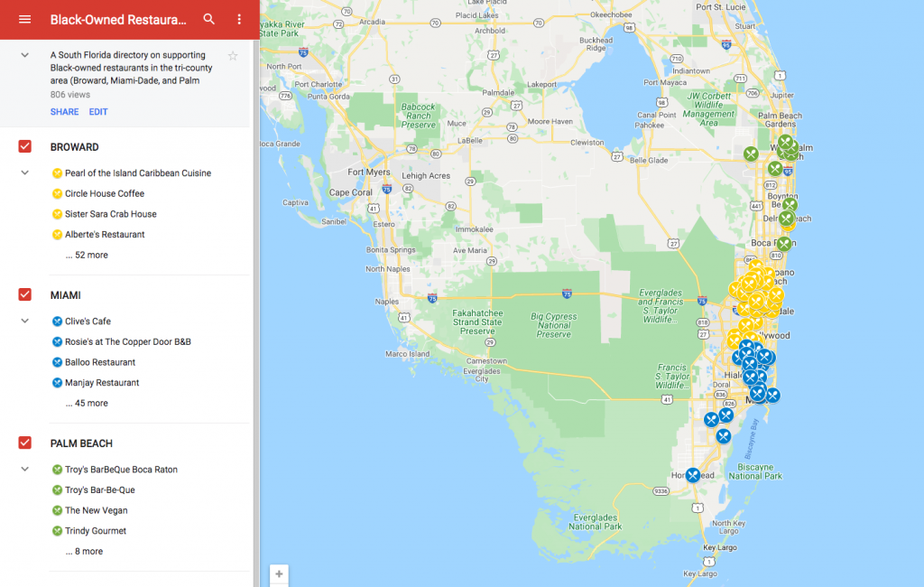The width and height of the screenshot is (924, 587).
Task: Click the Biscayne National Park label
Action: [755, 471]
